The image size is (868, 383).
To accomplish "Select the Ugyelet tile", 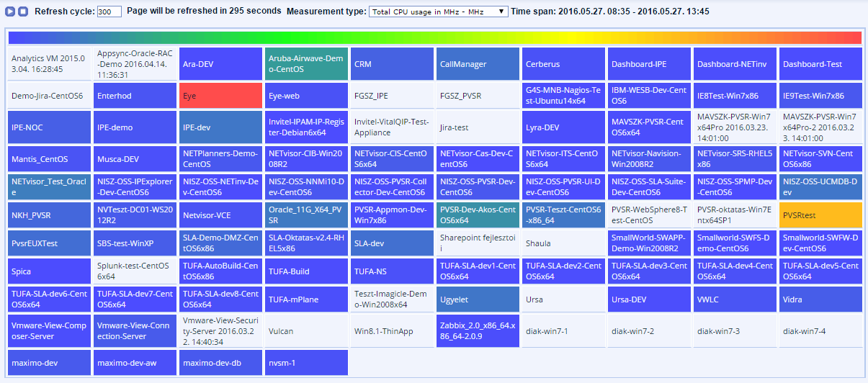I will pyautogui.click(x=477, y=299).
